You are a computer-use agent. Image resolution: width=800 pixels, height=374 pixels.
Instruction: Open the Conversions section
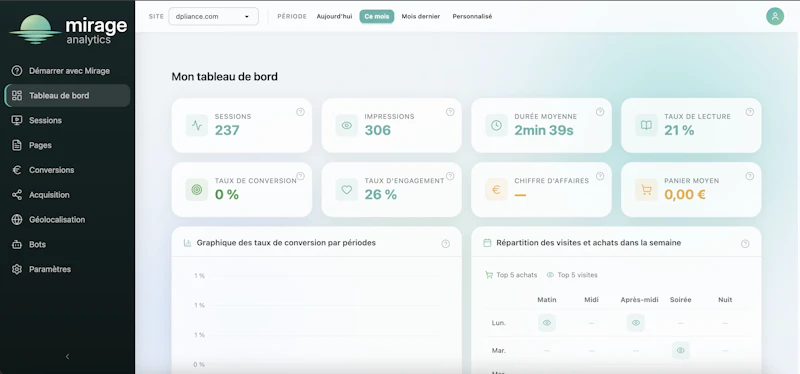pos(66,170)
